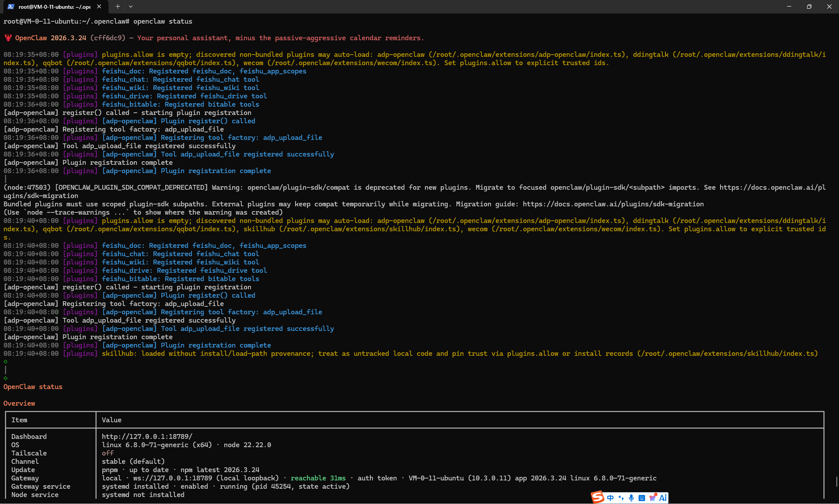
Task: Click the 'Value' table header
Action: 111,420
